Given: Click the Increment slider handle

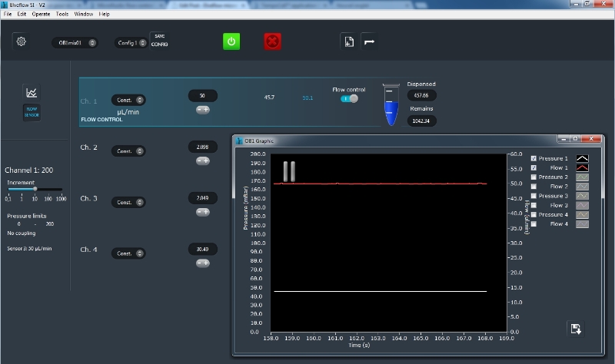Looking at the screenshot, I should tap(35, 189).
